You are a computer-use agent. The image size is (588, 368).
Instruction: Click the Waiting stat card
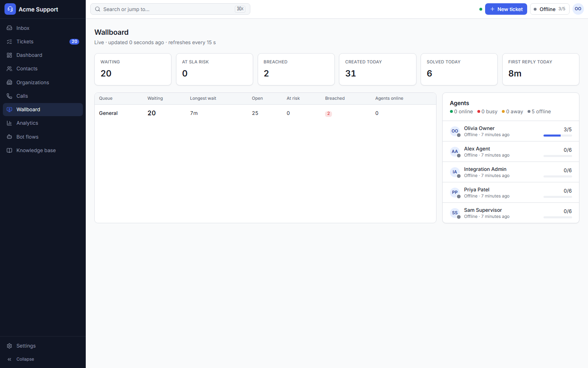click(133, 70)
